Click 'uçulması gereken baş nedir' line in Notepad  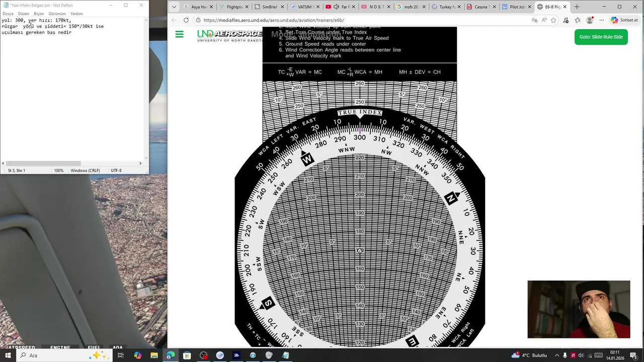click(37, 32)
